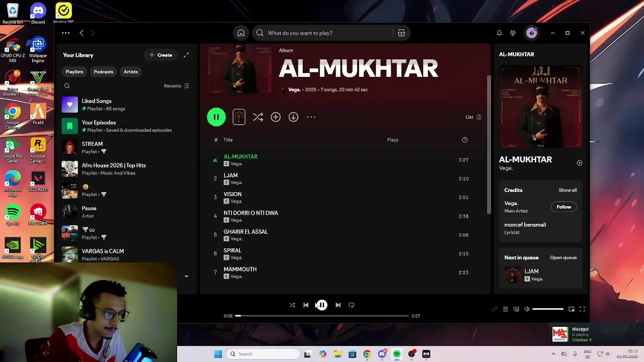Open the Liked Songs playlist
644x362 pixels.
click(x=126, y=105)
